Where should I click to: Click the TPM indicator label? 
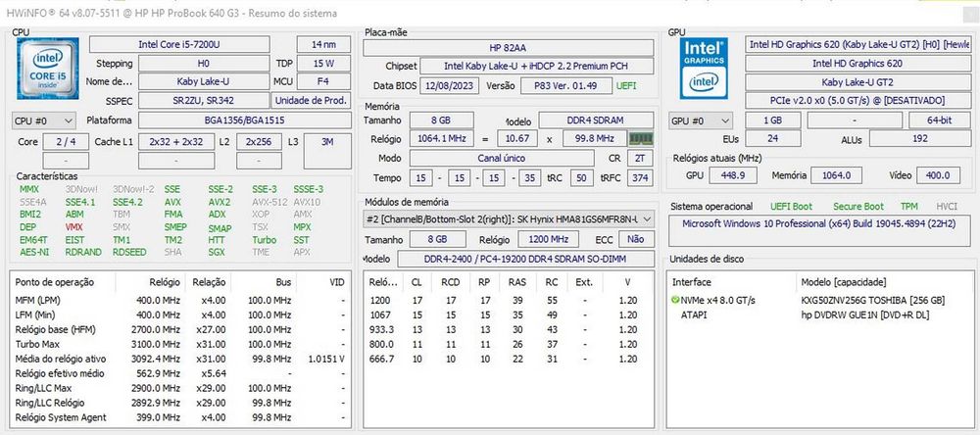pyautogui.click(x=908, y=207)
